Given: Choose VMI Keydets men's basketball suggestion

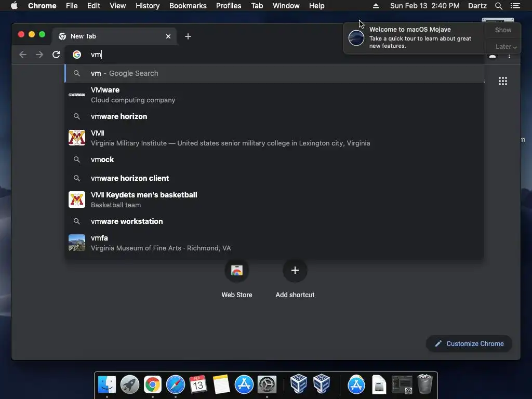Looking at the screenshot, I should click(274, 199).
